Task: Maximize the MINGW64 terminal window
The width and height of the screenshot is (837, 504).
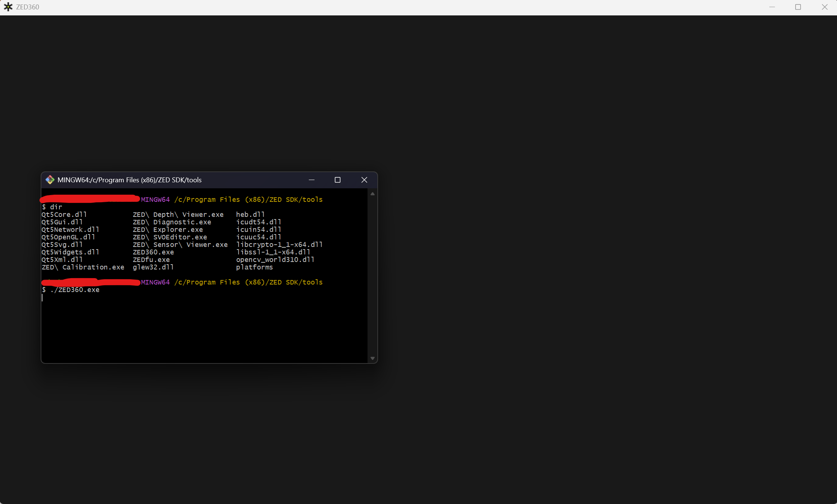Action: [337, 180]
